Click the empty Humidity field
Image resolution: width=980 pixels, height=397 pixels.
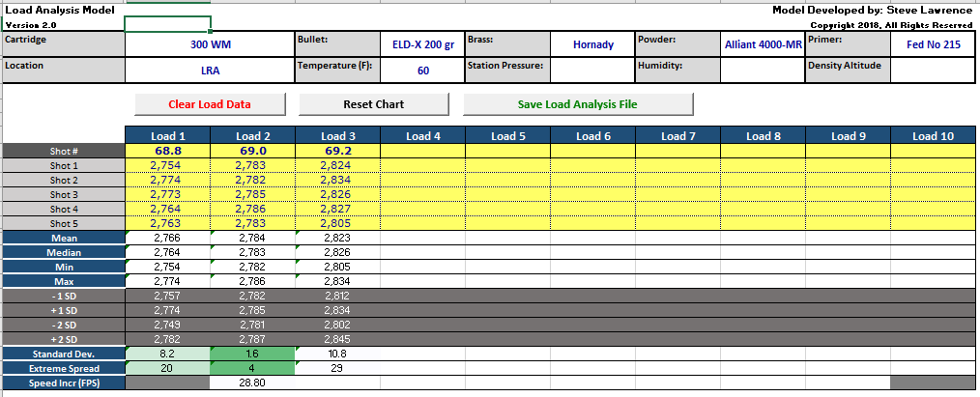(764, 71)
